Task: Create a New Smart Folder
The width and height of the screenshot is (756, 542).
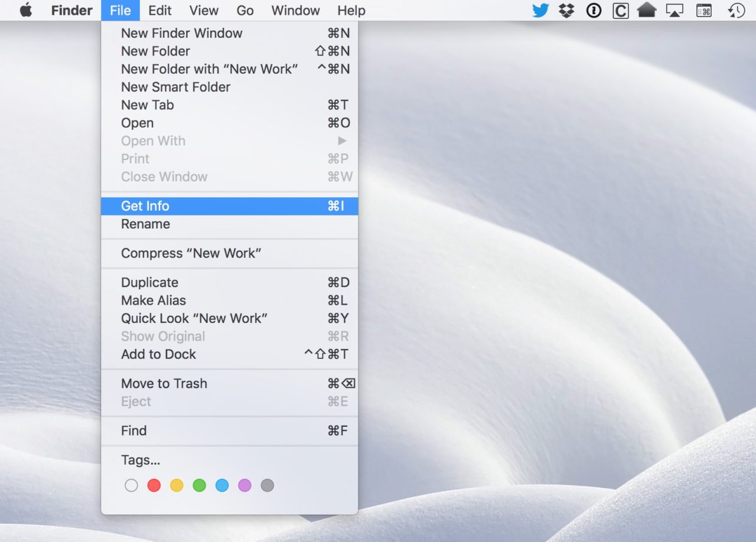Action: (229, 87)
